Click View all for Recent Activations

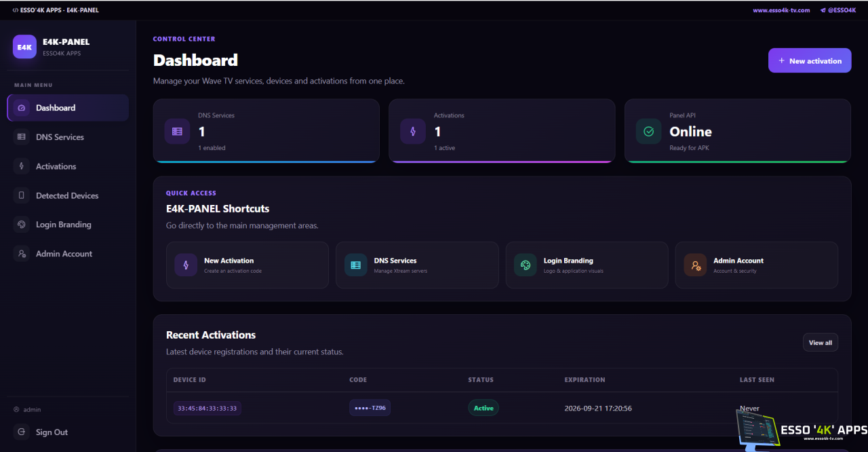click(821, 343)
